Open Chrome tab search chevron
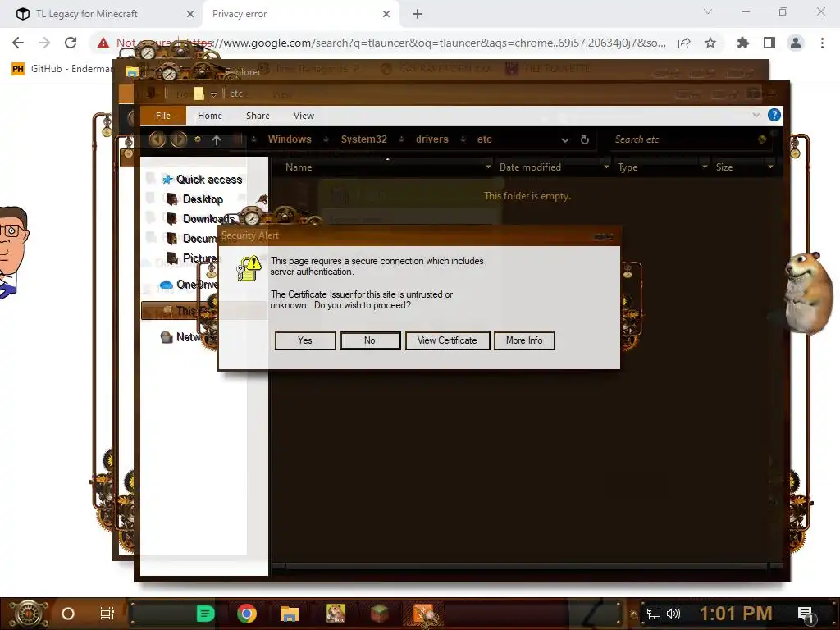 (x=708, y=11)
